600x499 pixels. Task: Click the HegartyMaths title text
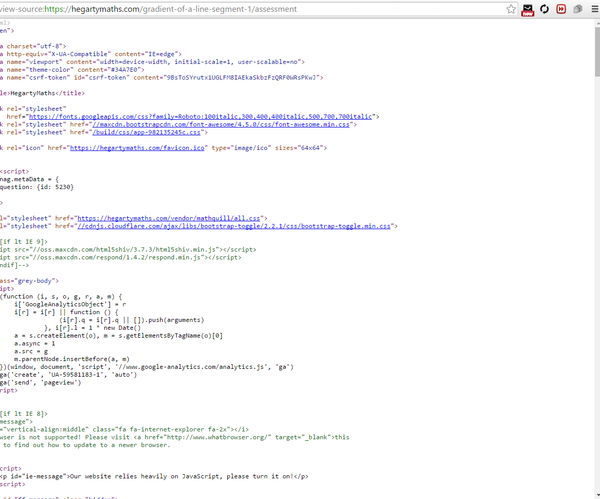pyautogui.click(x=33, y=93)
